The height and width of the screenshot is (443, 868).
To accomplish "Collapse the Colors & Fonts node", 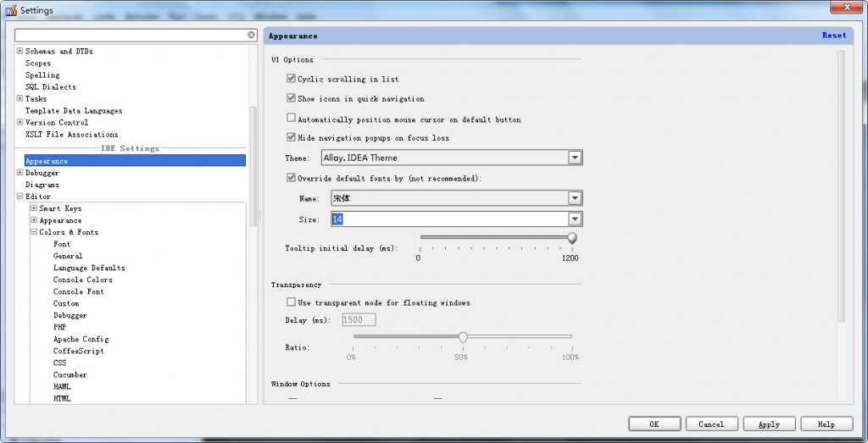I will click(x=34, y=232).
